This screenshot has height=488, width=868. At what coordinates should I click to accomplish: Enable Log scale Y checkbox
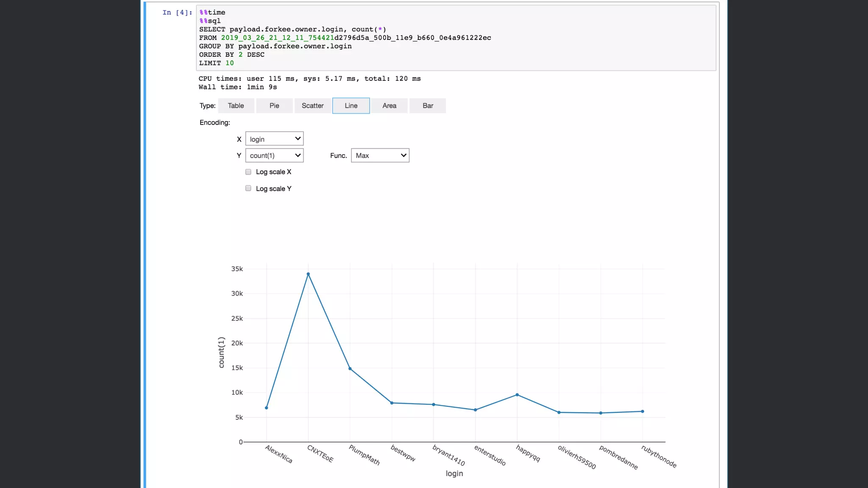pos(248,189)
